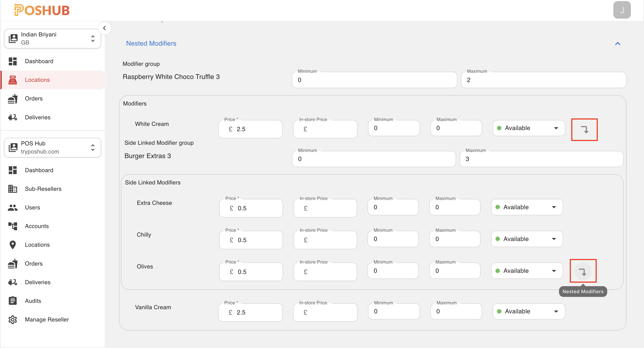
Task: Click the Users people icon
Action: click(x=12, y=208)
